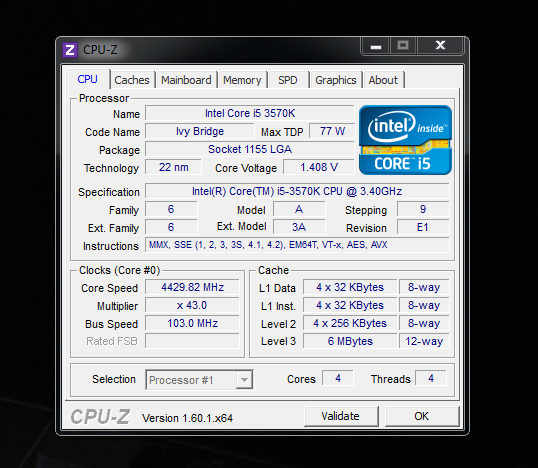Click the Revision value E1
The image size is (538, 468).
click(x=423, y=227)
